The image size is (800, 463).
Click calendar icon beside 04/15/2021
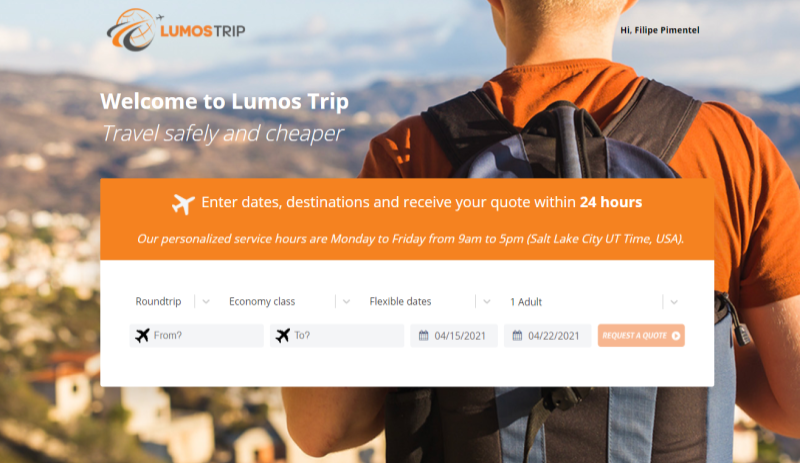[x=423, y=335]
